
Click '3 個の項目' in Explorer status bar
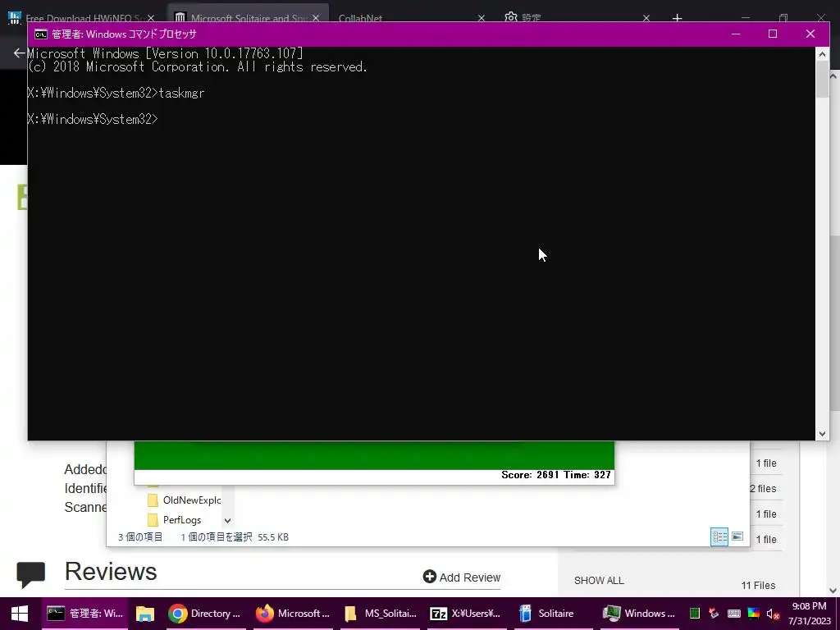click(139, 536)
